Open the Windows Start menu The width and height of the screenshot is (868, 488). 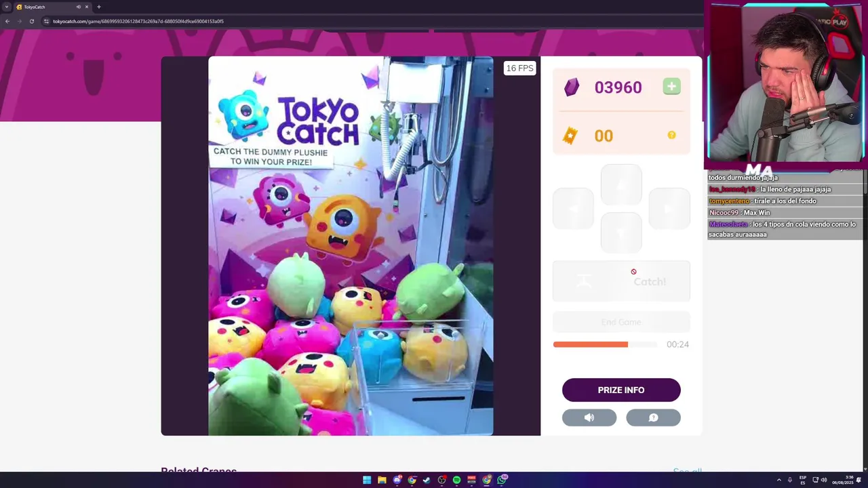coord(367,480)
